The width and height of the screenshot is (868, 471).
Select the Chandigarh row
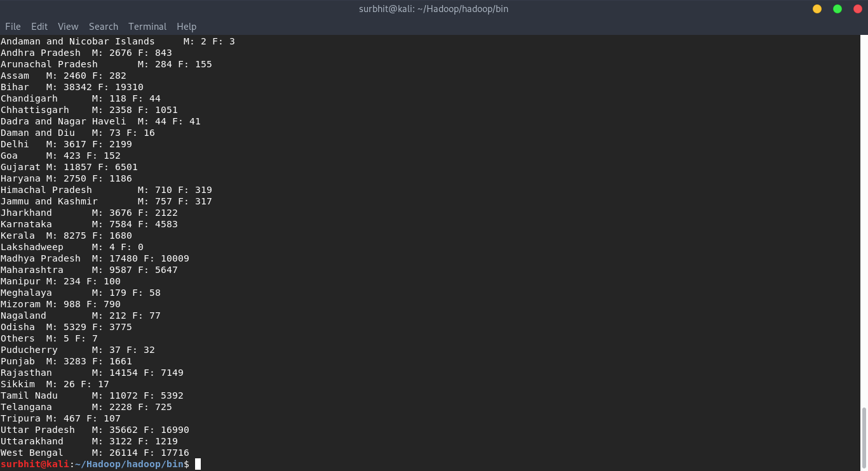81,98
